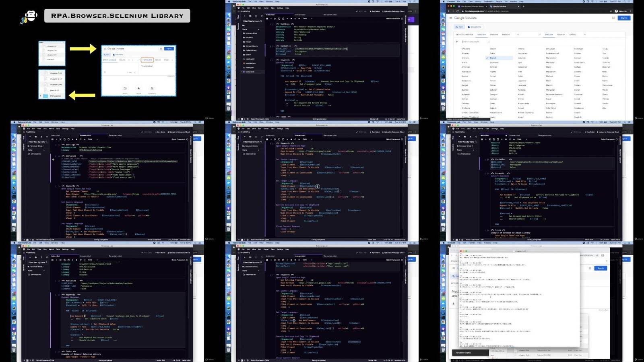
Task: Click Google apps grid icon beside Sign in
Action: coord(613,18)
